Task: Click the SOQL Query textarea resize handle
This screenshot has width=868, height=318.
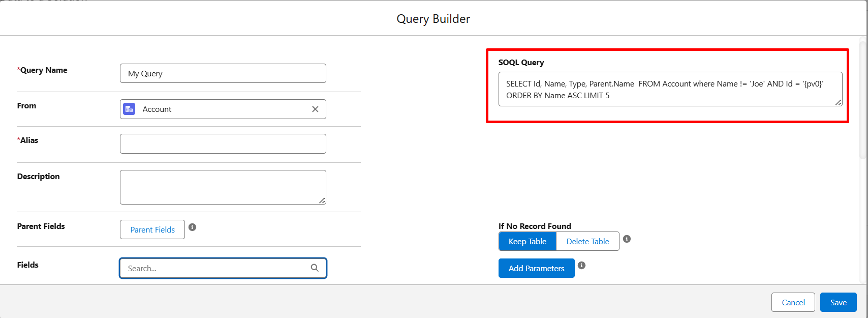Action: click(x=838, y=103)
